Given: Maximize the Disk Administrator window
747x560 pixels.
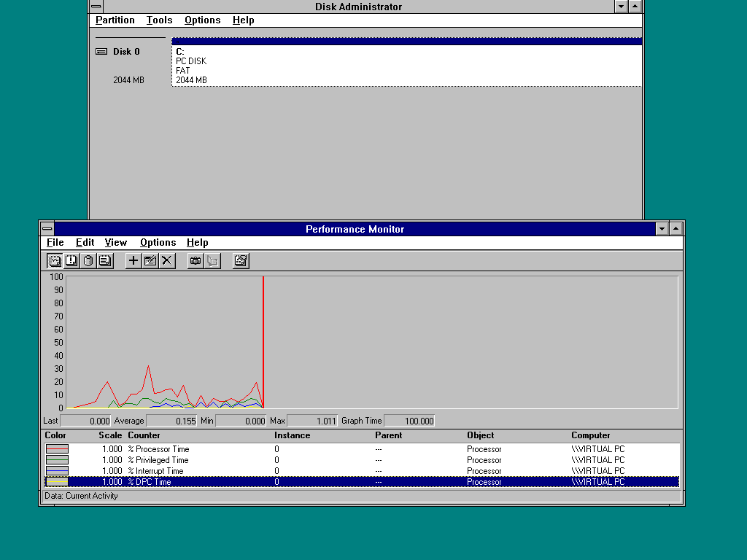Looking at the screenshot, I should click(x=635, y=6).
